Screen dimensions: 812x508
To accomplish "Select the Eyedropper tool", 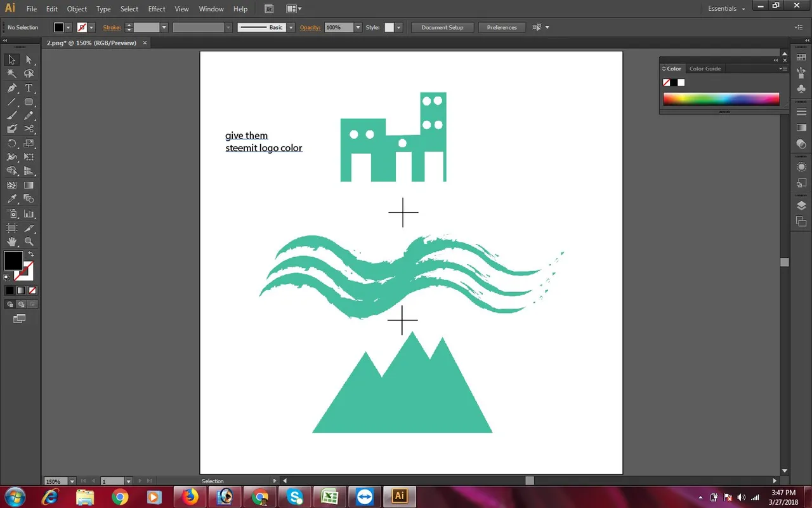I will [x=11, y=199].
